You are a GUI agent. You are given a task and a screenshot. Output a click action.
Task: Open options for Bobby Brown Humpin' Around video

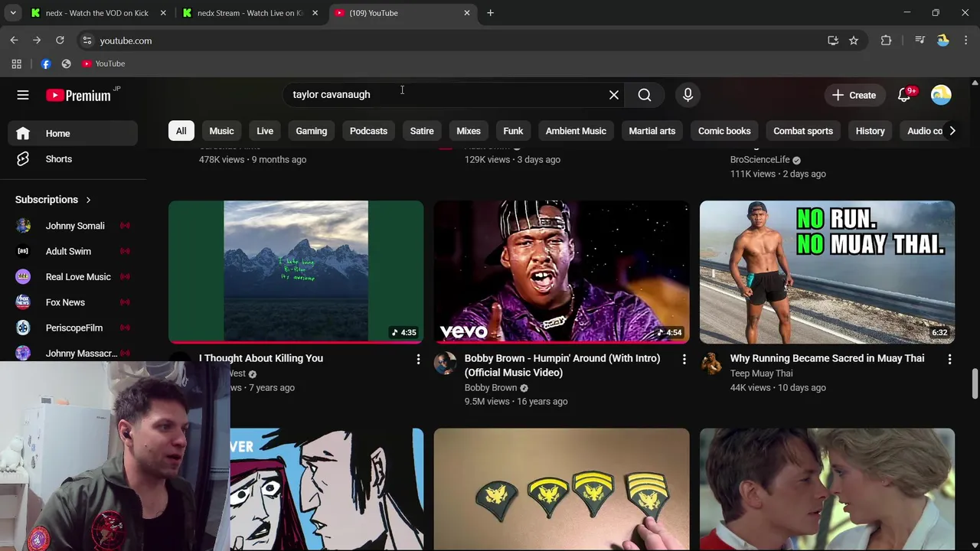tap(684, 359)
